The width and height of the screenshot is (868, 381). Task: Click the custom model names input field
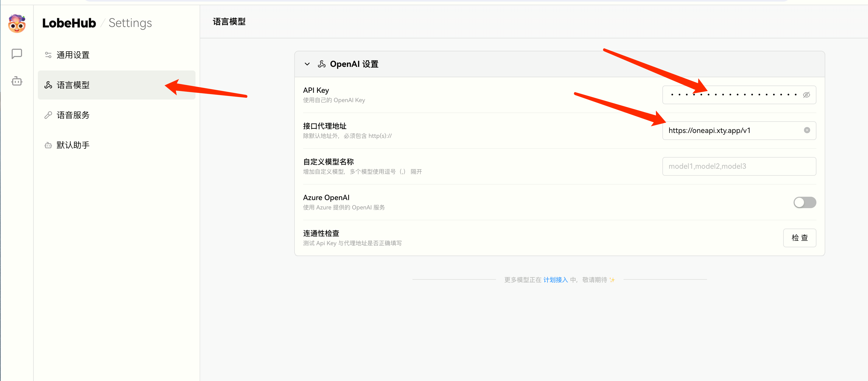739,166
